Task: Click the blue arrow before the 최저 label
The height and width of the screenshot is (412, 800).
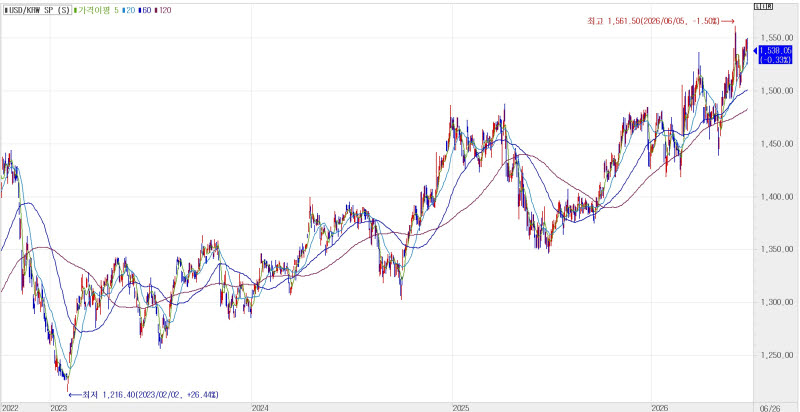Action: [74, 394]
